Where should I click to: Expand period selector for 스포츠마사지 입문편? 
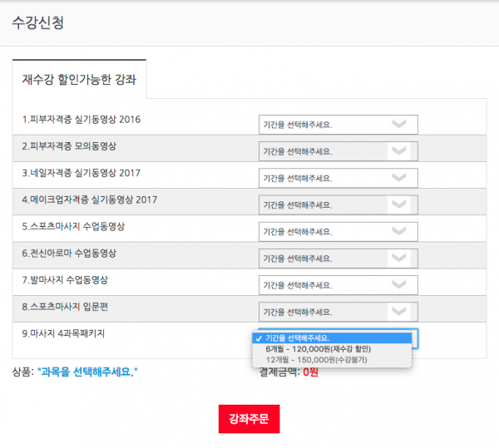click(x=338, y=312)
